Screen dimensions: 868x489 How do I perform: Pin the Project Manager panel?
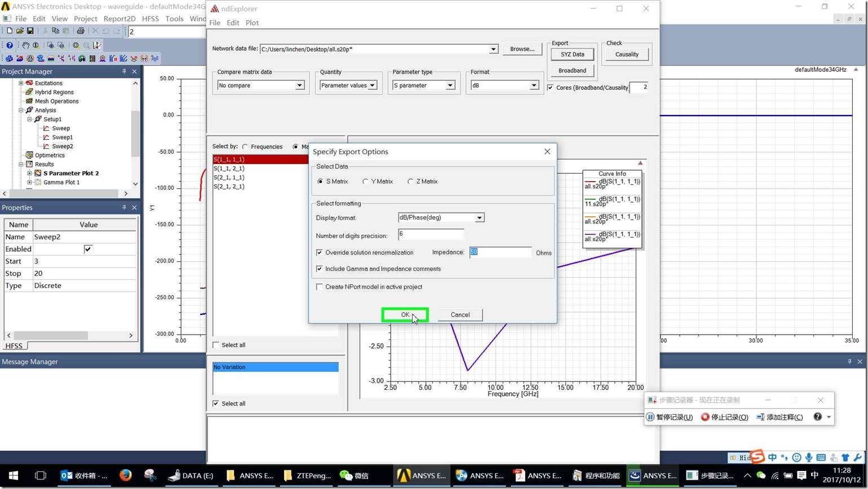pos(124,72)
